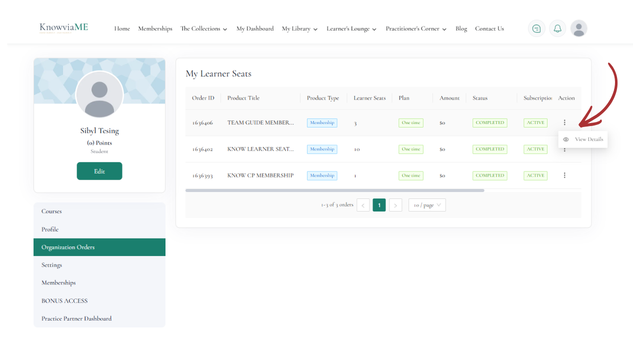Open Courses in sidebar
This screenshot has height=360, width=640.
point(99,211)
